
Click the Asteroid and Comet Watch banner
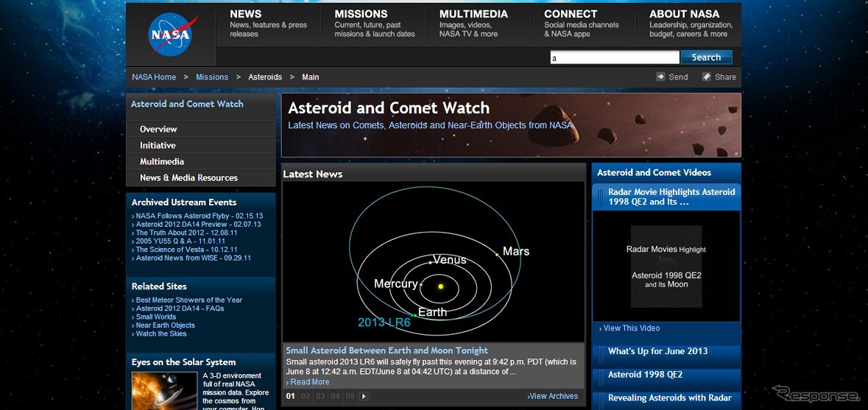(x=511, y=125)
